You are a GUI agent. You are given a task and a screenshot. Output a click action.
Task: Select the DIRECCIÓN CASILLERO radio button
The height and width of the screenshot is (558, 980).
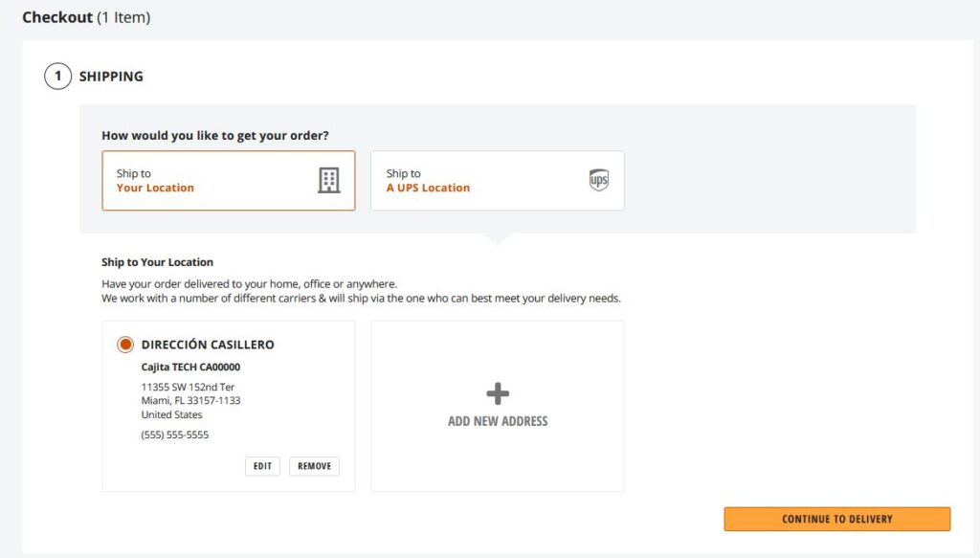coord(125,345)
